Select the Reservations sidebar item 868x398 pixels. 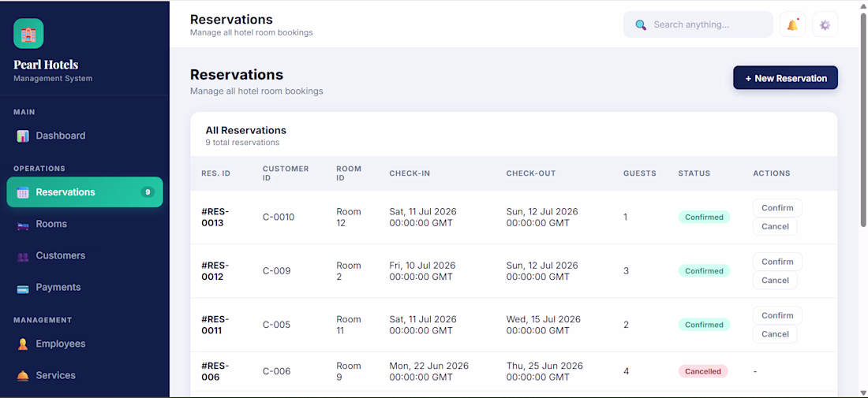[x=84, y=192]
